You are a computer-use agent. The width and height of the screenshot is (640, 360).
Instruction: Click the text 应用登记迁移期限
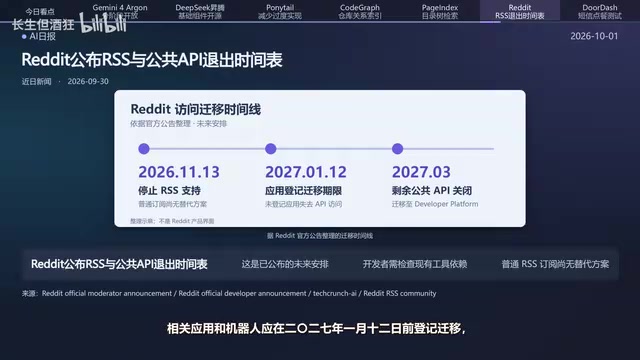pos(303,191)
